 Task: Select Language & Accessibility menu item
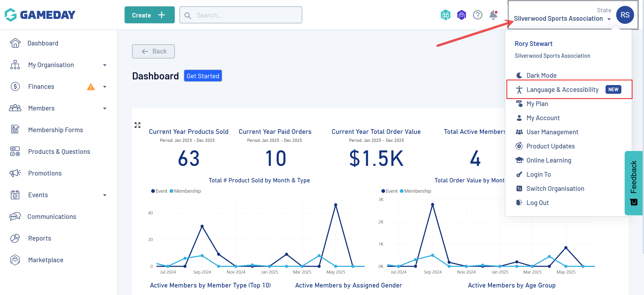(562, 90)
